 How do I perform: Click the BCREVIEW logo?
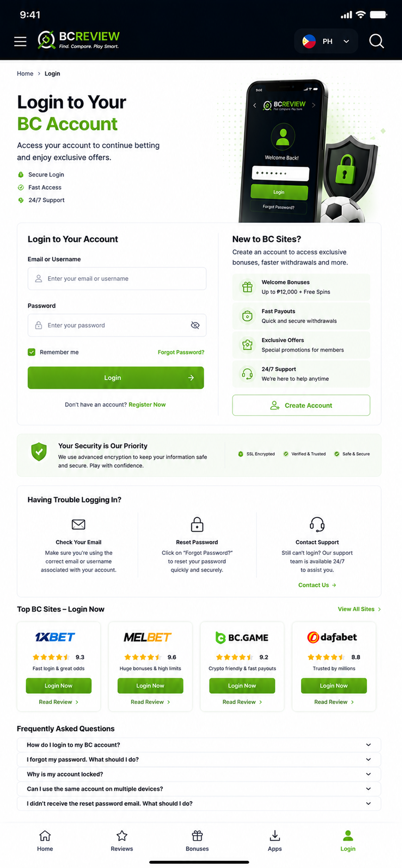point(79,40)
